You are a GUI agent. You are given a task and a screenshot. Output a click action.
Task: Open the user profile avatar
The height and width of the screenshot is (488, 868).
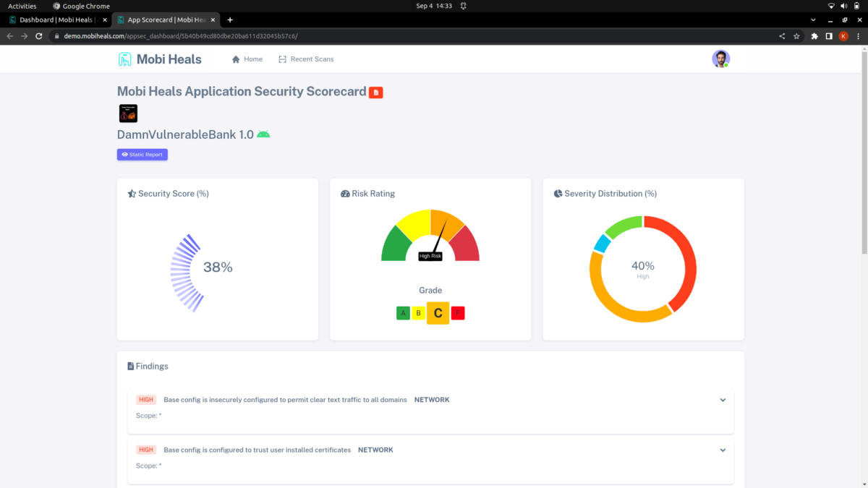pyautogui.click(x=720, y=59)
